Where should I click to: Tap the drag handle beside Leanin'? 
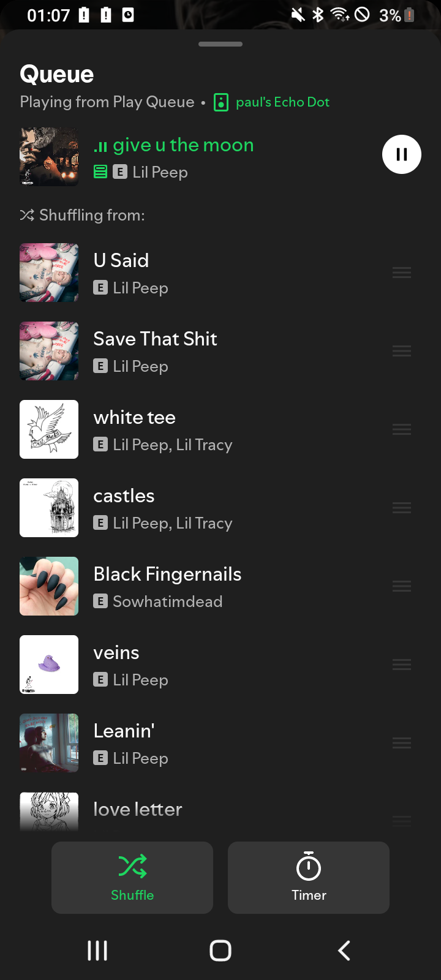pyautogui.click(x=402, y=743)
